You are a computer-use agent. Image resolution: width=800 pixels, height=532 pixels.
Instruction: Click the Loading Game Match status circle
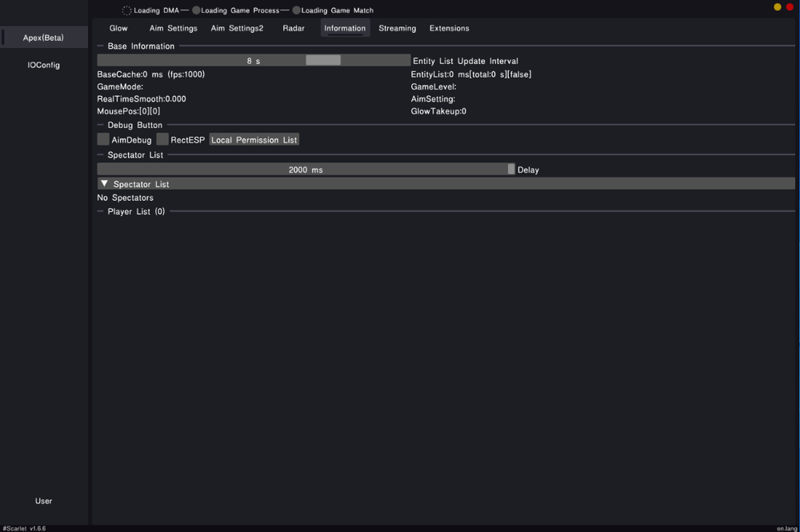pos(297,10)
